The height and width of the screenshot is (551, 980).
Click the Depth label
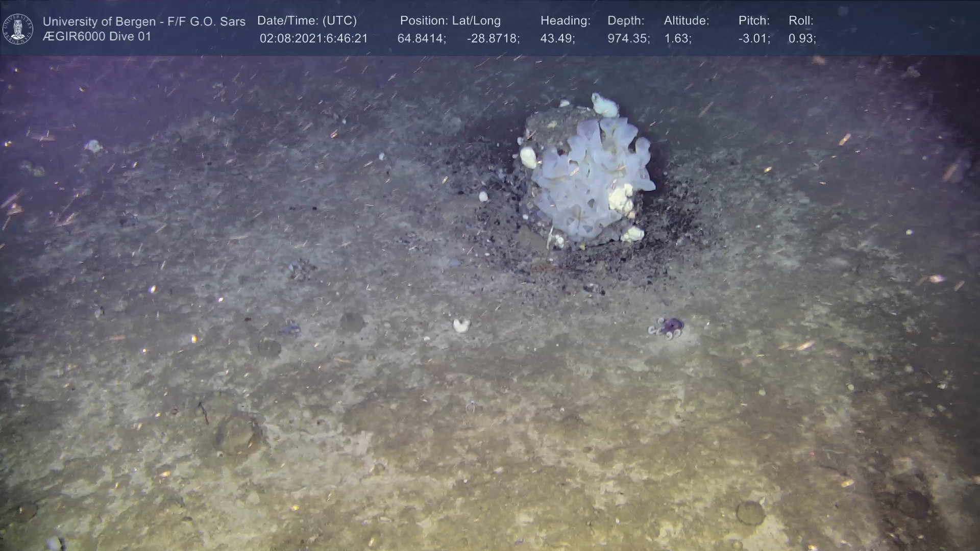tap(625, 21)
